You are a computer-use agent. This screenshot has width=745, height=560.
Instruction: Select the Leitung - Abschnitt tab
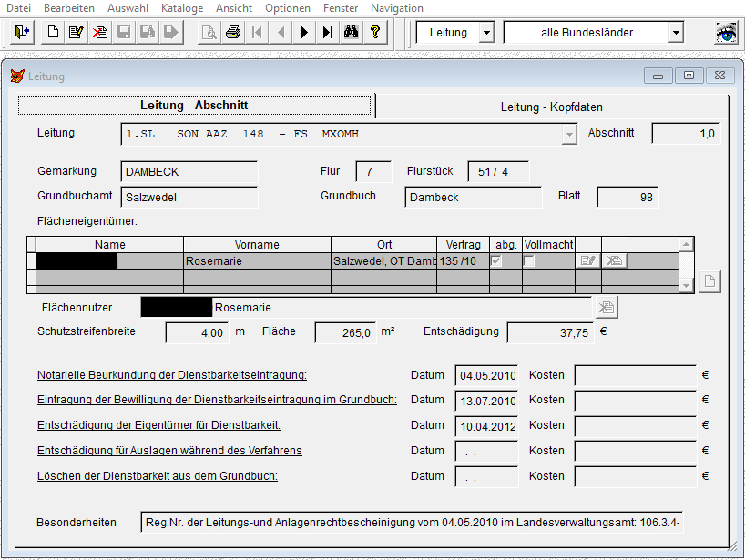coord(194,105)
